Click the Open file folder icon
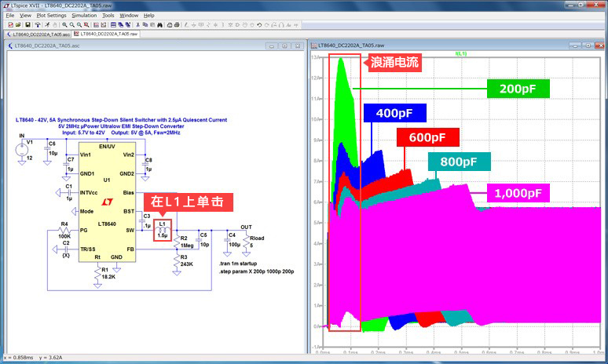 click(18, 25)
